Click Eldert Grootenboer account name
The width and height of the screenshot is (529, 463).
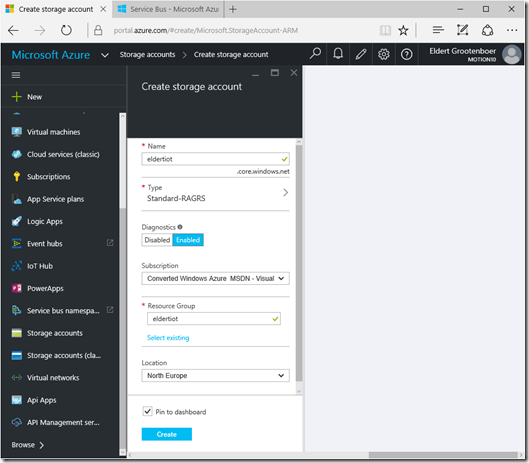tap(463, 51)
